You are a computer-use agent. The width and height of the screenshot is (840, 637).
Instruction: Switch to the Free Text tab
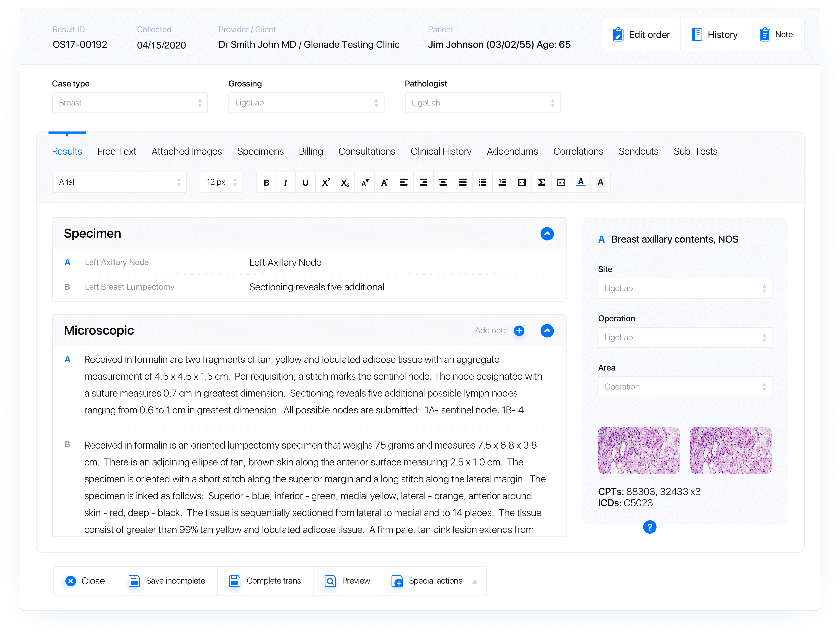click(117, 152)
